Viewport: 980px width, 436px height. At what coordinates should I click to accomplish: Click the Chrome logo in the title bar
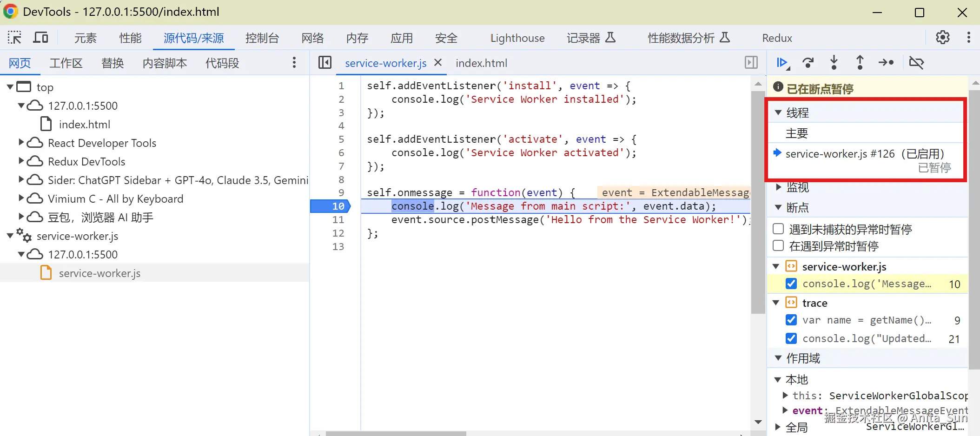pyautogui.click(x=10, y=12)
